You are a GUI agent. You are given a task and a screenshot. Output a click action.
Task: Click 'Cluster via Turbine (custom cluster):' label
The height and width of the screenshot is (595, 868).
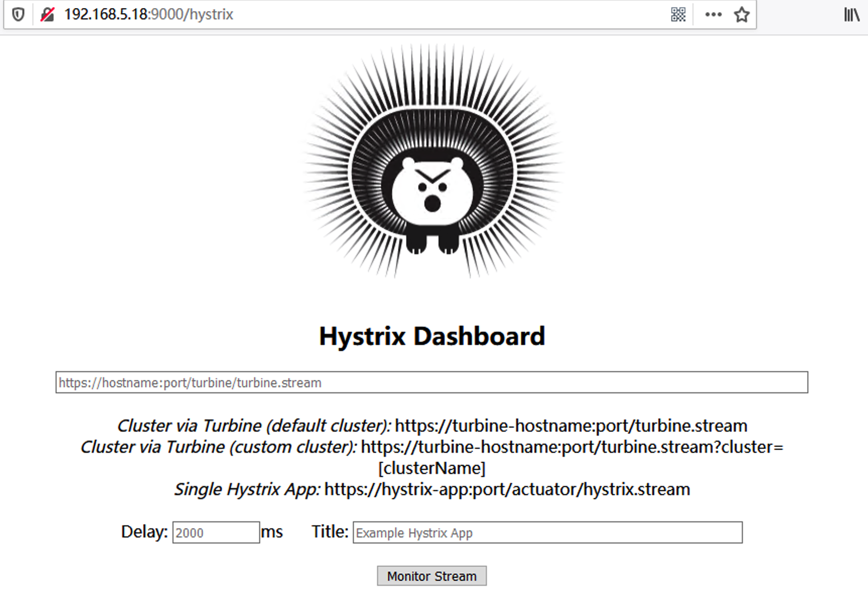coord(219,447)
